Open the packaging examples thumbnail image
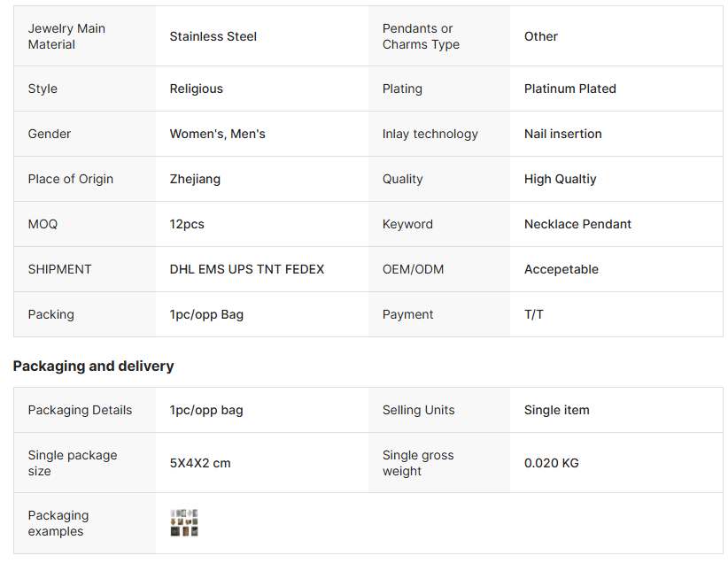 (x=184, y=523)
